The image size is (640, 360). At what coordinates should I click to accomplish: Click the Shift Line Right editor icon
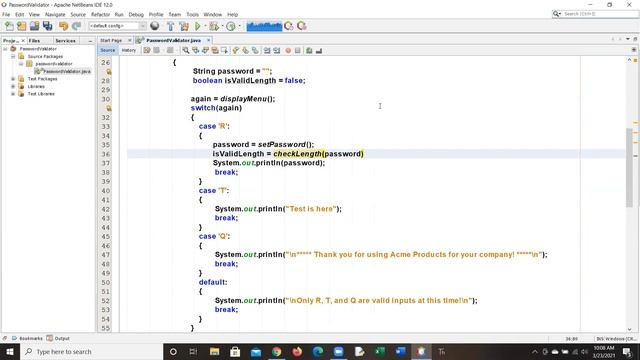(x=277, y=51)
